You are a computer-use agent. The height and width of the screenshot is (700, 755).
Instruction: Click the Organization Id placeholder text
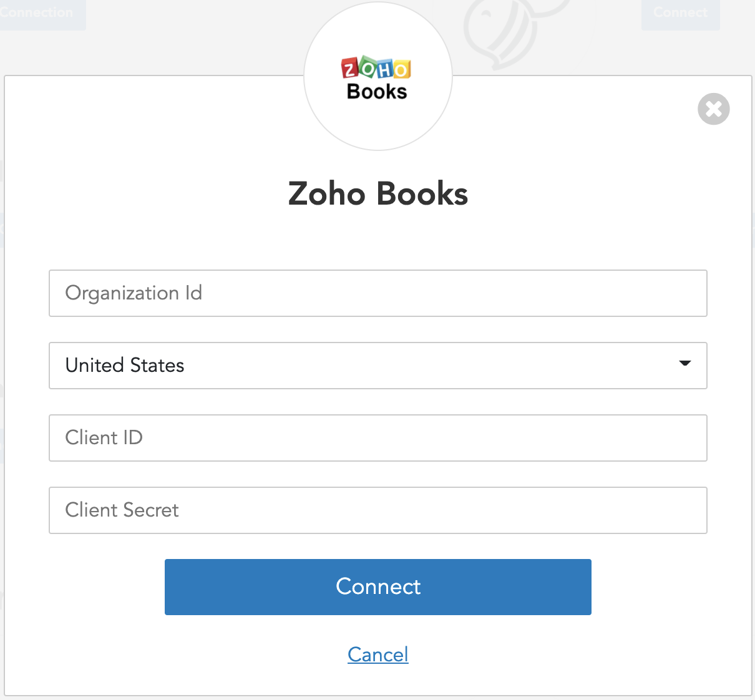134,293
